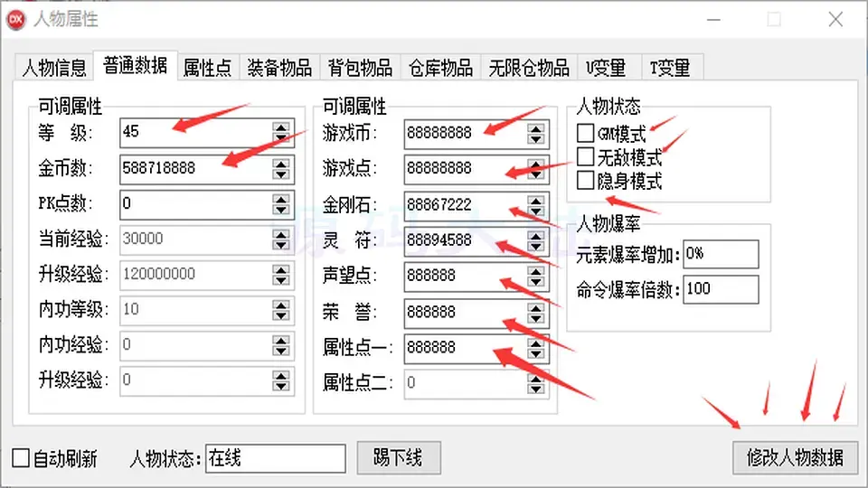Image resolution: width=868 pixels, height=488 pixels.
Task: Switch to the U变量 tab
Action: coord(609,68)
